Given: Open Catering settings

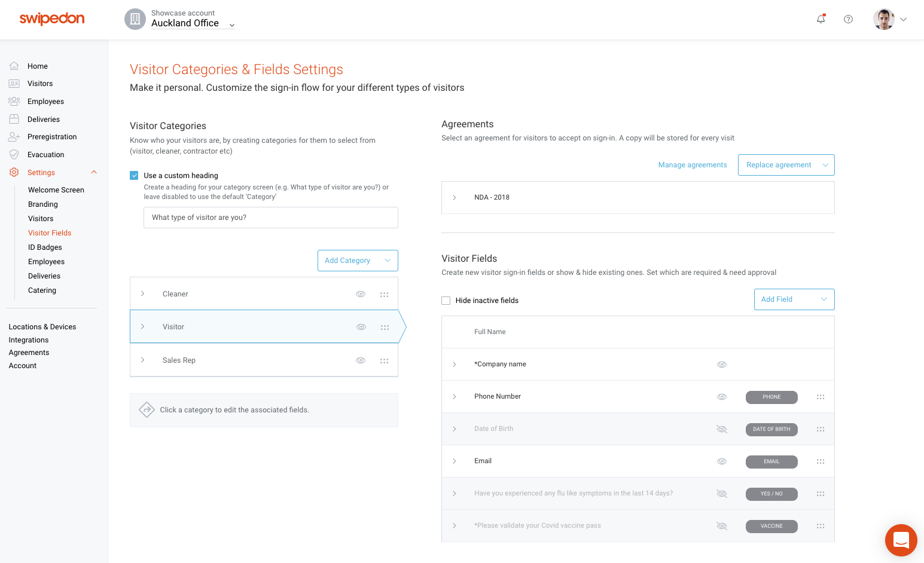Looking at the screenshot, I should click(x=42, y=290).
